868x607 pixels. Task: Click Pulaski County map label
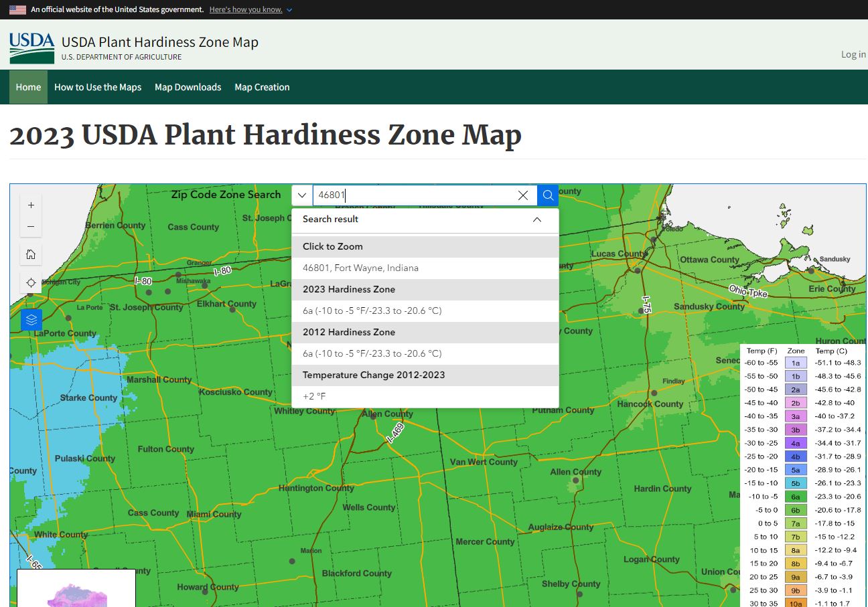tap(85, 458)
